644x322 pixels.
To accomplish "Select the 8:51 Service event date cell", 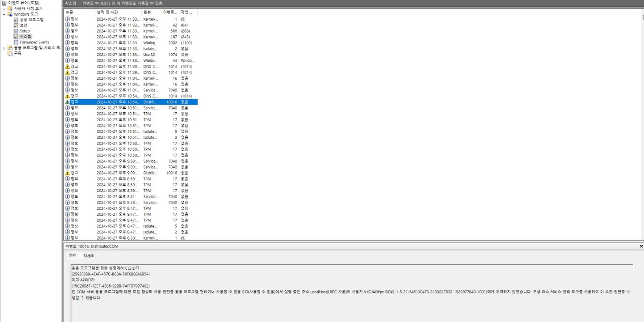I will (x=118, y=197).
